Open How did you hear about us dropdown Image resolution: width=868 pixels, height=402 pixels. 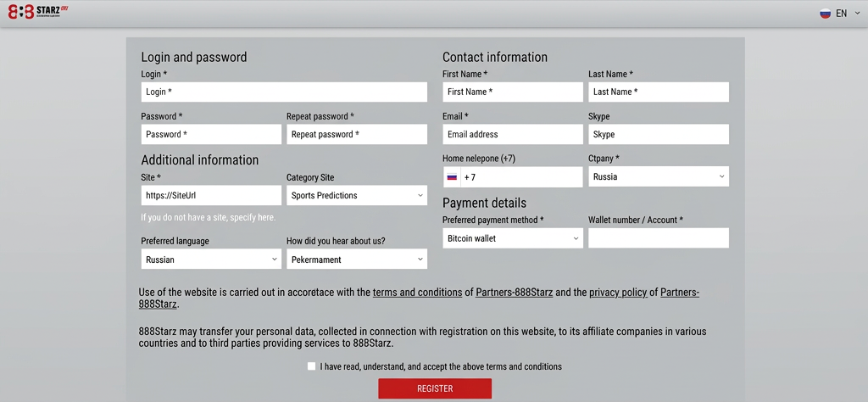point(357,260)
